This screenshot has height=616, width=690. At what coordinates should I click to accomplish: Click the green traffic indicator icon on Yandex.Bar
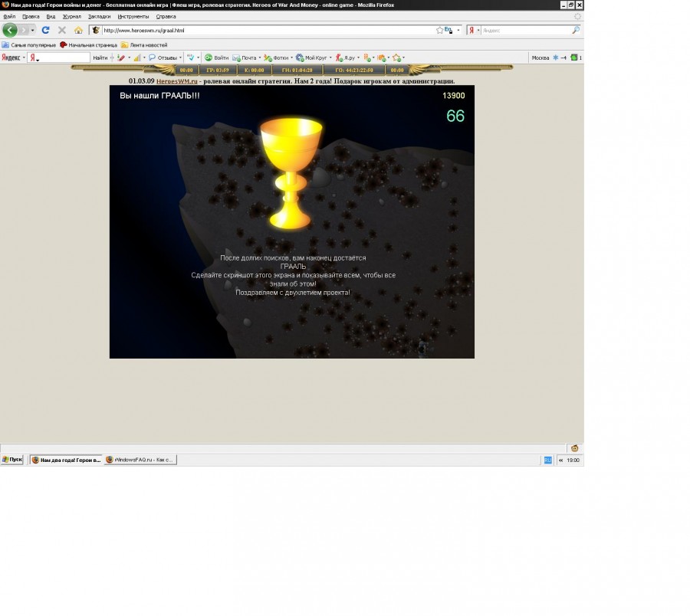coord(574,57)
